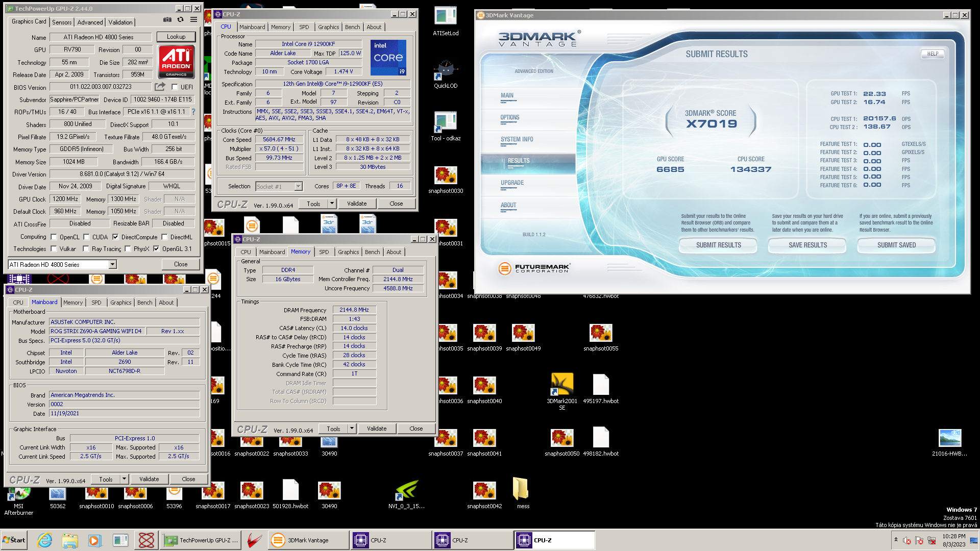Click the GPU-Z screenshot camera icon
Screen dimensions: 980x551
pos(167,20)
